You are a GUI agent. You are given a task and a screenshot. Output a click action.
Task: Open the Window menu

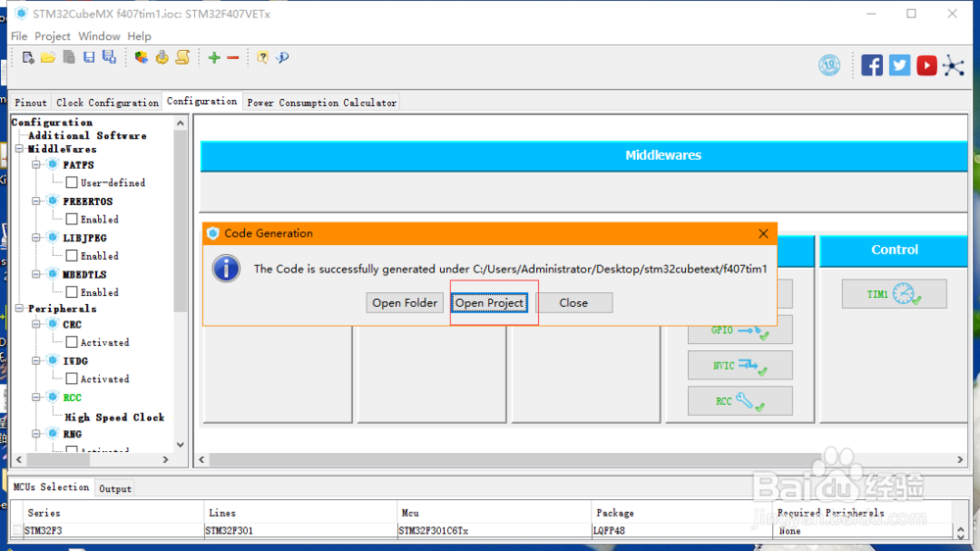(99, 36)
